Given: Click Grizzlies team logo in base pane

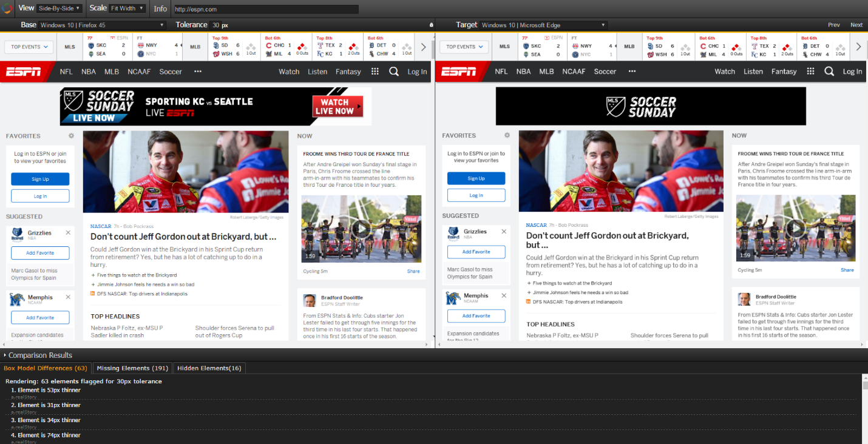Looking at the screenshot, I should (18, 234).
